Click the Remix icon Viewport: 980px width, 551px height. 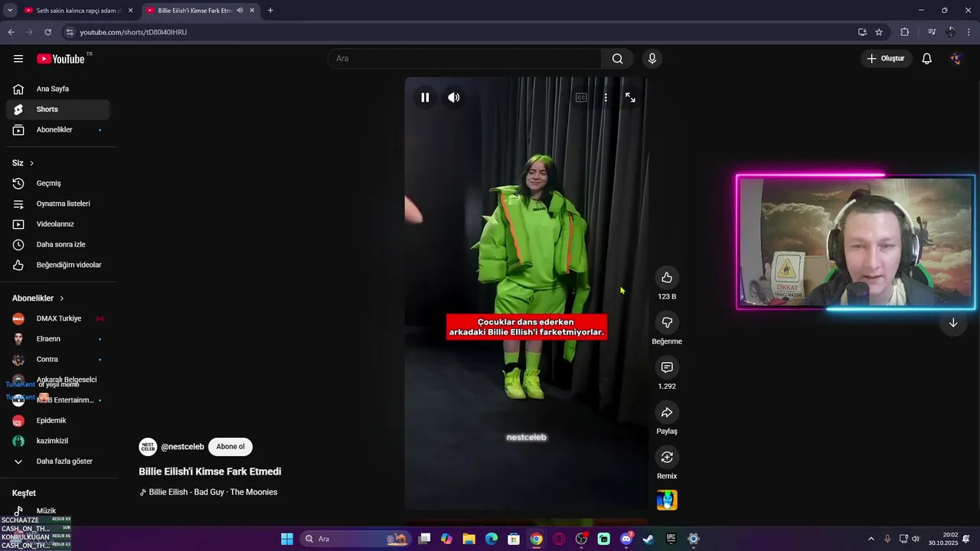pyautogui.click(x=667, y=458)
